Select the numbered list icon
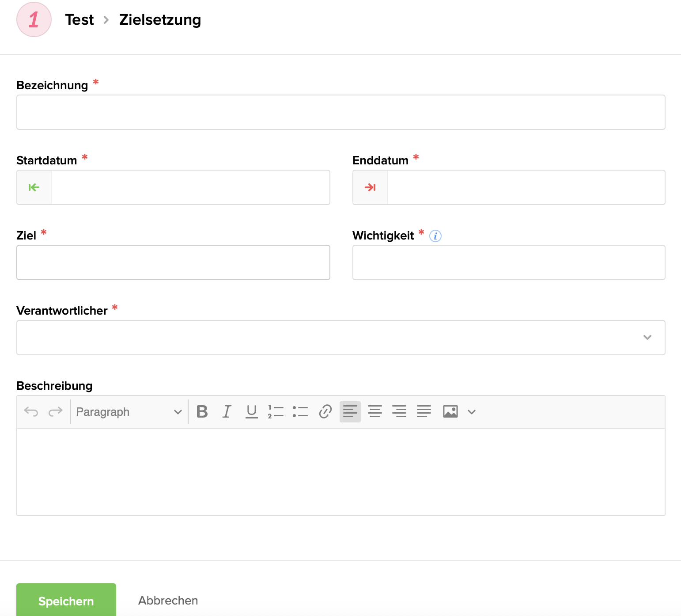 (x=275, y=411)
